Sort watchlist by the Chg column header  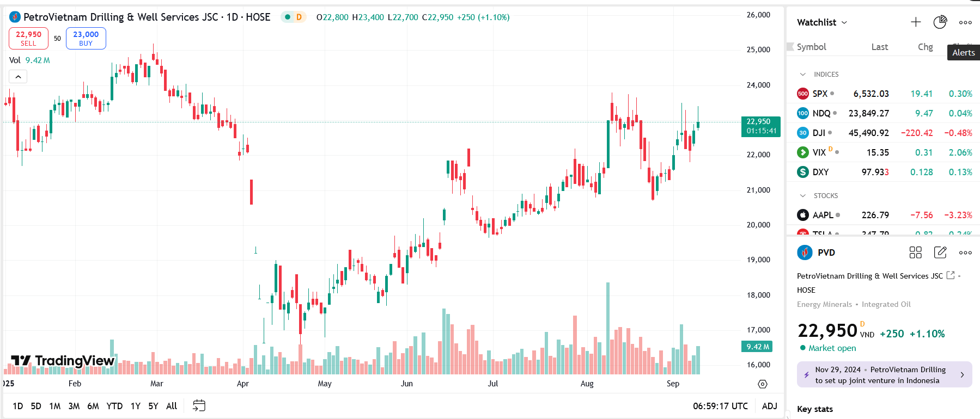point(925,47)
